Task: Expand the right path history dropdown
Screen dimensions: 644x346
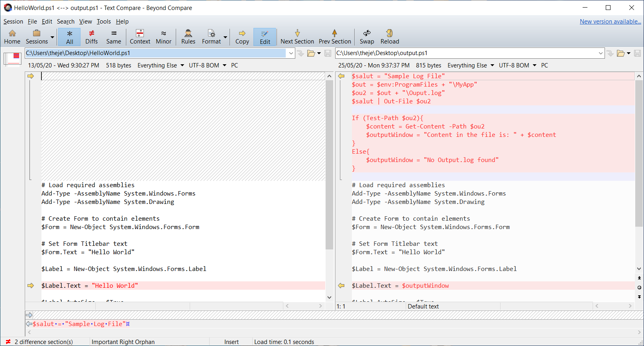Action: [x=601, y=53]
